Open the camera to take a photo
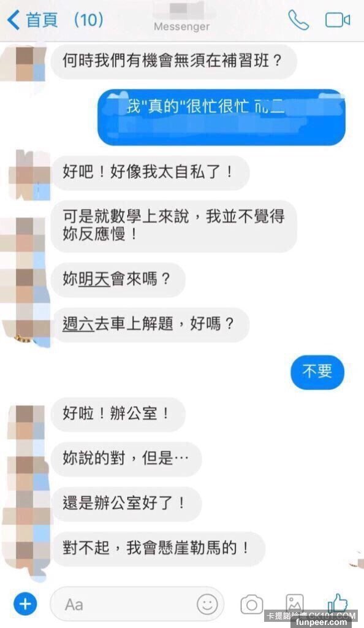 pos(252,604)
